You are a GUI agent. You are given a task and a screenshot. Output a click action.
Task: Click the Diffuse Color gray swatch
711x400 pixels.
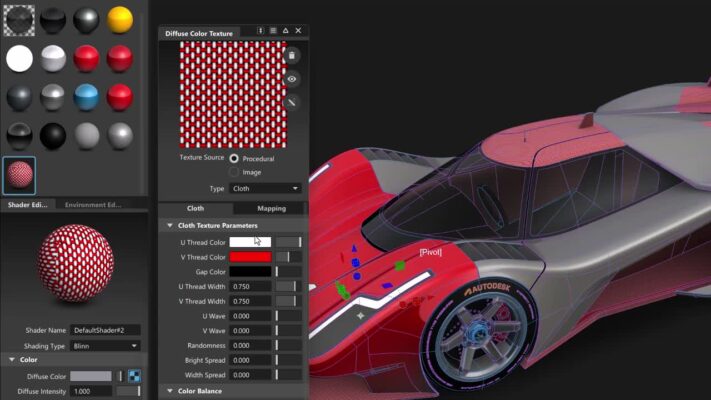(91, 376)
